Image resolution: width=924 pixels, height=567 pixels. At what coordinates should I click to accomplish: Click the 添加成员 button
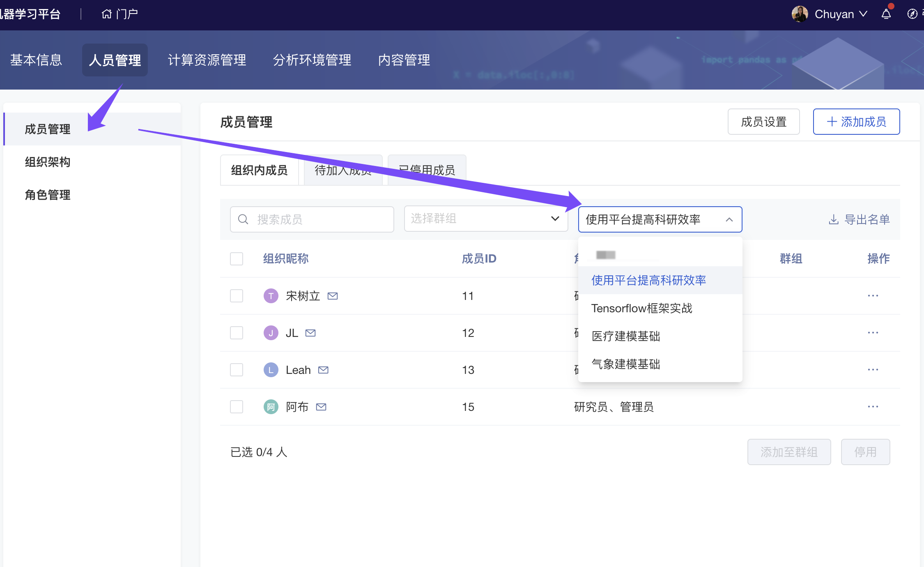tap(856, 122)
